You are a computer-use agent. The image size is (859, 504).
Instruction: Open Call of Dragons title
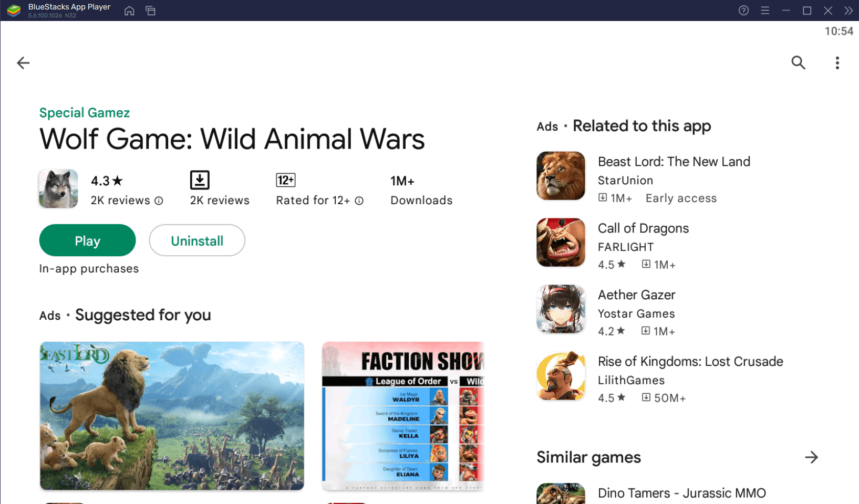click(643, 228)
